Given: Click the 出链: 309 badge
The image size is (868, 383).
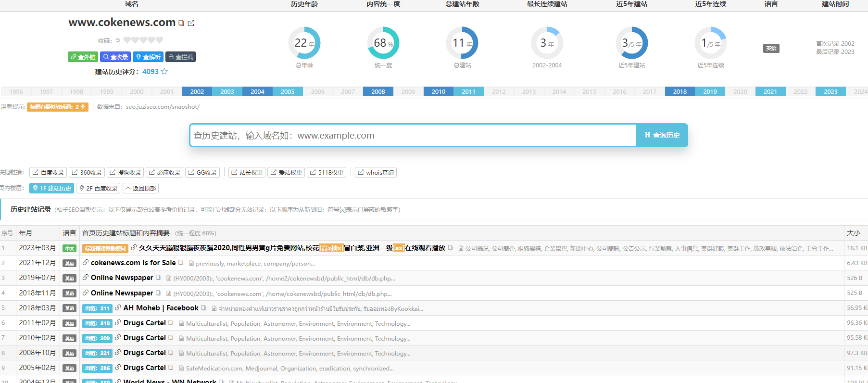Looking at the screenshot, I should [x=97, y=338].
